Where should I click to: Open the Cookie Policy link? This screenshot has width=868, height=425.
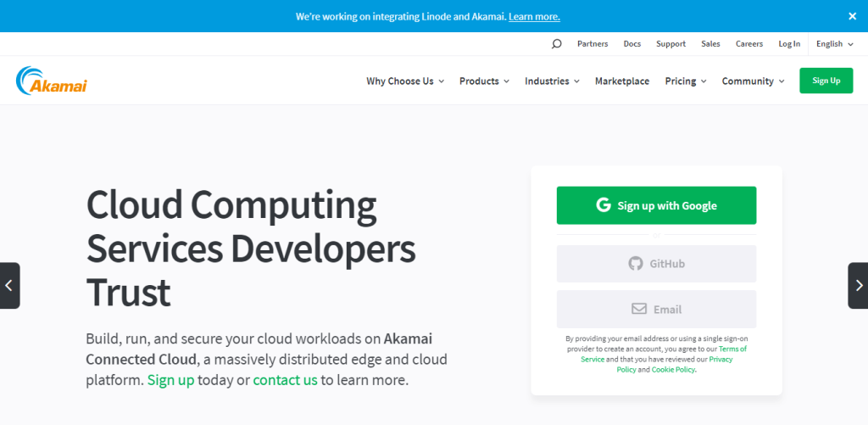pyautogui.click(x=673, y=370)
